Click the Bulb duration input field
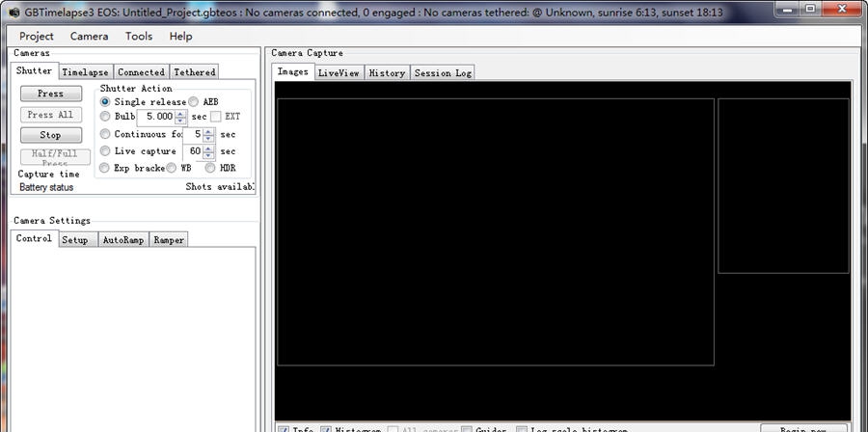The width and height of the screenshot is (868, 432). coord(156,117)
